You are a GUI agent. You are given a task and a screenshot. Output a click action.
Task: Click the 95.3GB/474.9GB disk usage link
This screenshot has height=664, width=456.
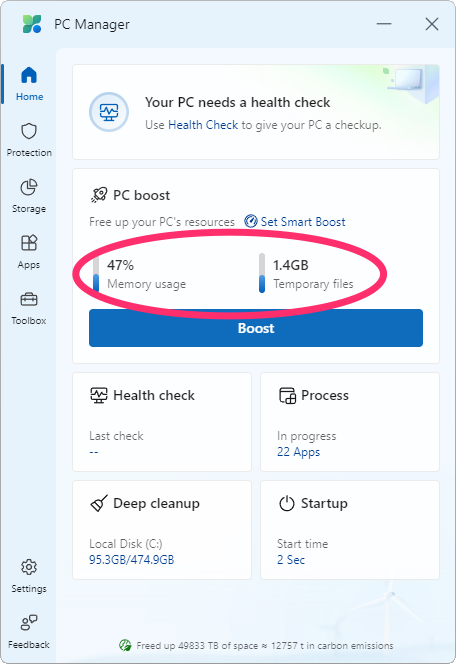coord(132,560)
